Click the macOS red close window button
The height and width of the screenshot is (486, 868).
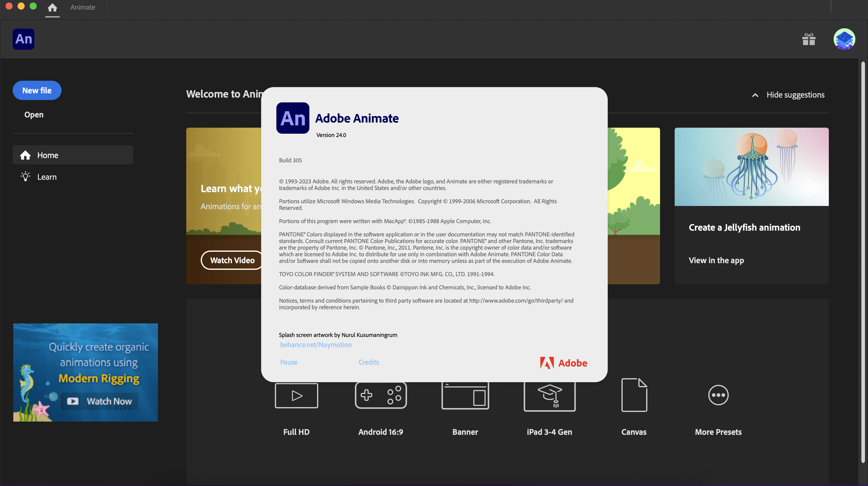(9, 6)
